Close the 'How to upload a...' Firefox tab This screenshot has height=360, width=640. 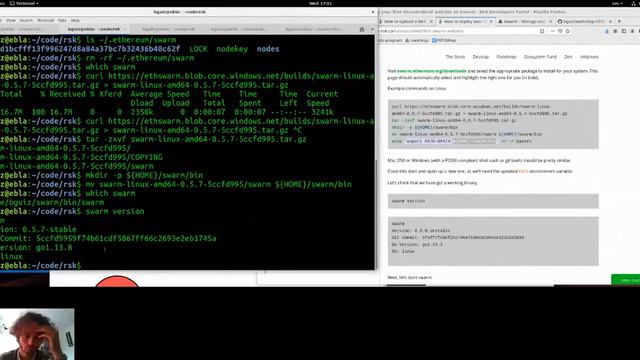point(431,21)
